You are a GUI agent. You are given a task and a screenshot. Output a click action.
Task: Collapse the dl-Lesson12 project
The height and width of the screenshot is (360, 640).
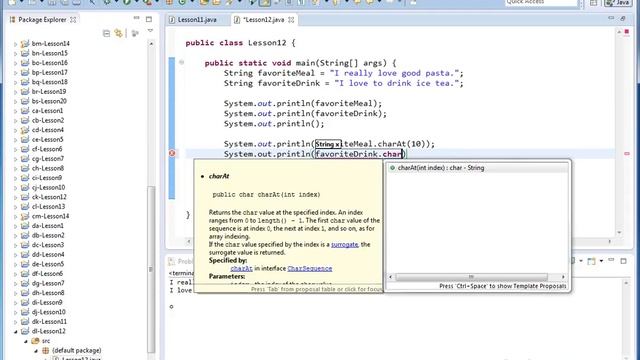[16, 331]
